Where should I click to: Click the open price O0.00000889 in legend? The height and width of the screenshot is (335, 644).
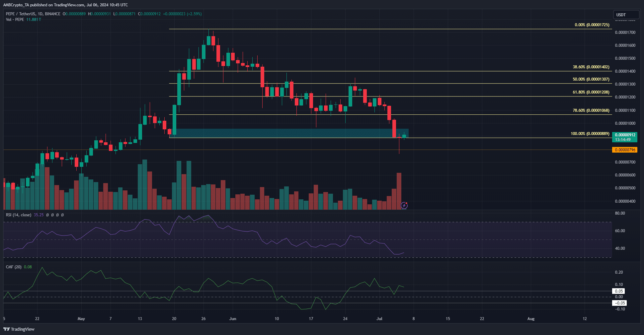click(x=74, y=14)
